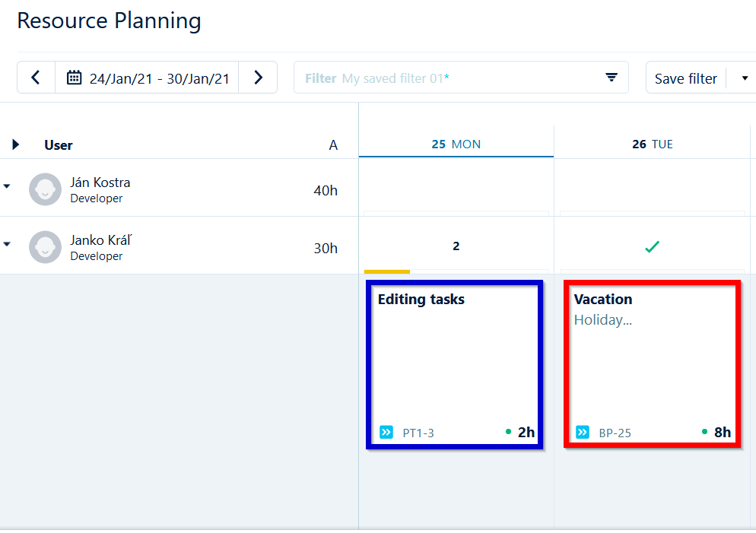Expand all users with the User arrow
The height and width of the screenshot is (533, 756).
16,144
